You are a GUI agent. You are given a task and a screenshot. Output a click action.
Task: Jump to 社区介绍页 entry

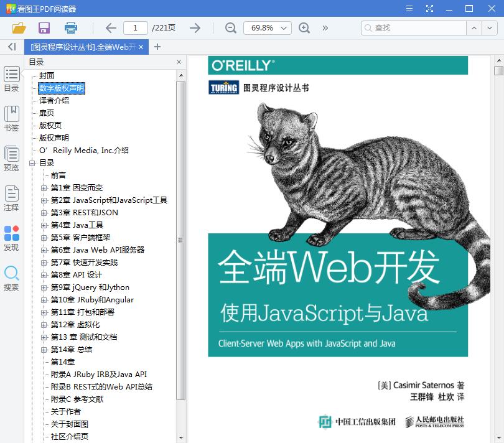click(70, 437)
